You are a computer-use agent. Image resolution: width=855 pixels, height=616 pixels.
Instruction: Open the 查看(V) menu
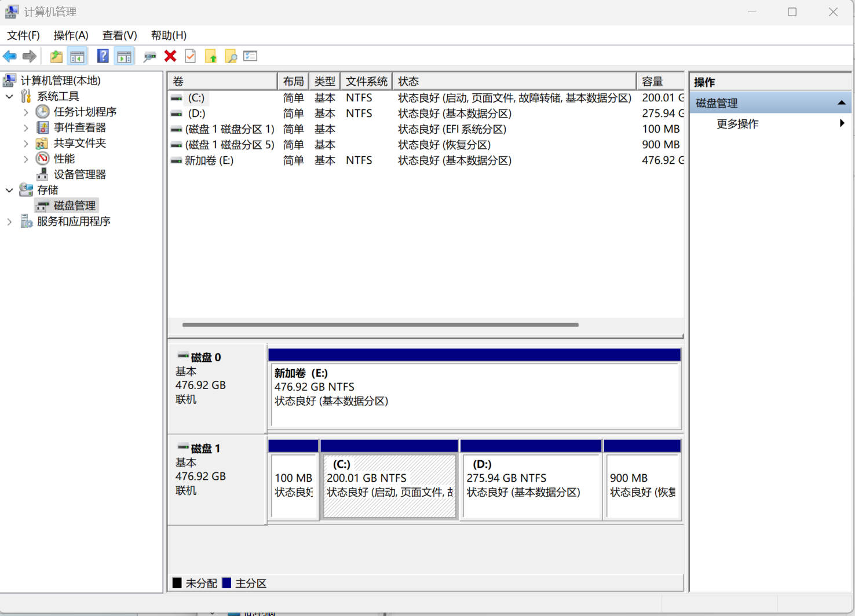119,35
